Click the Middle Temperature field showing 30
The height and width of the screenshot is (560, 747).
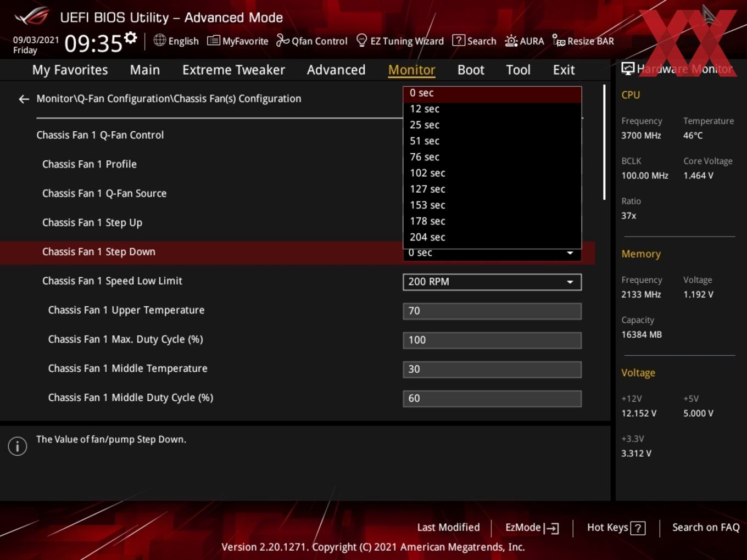[492, 369]
